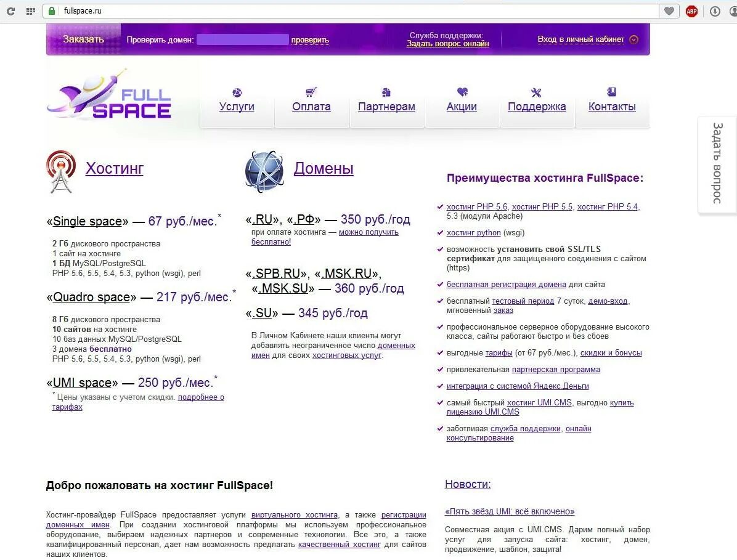The height and width of the screenshot is (560, 737).
Task: Open the Партнерам menu item
Action: coord(386,107)
